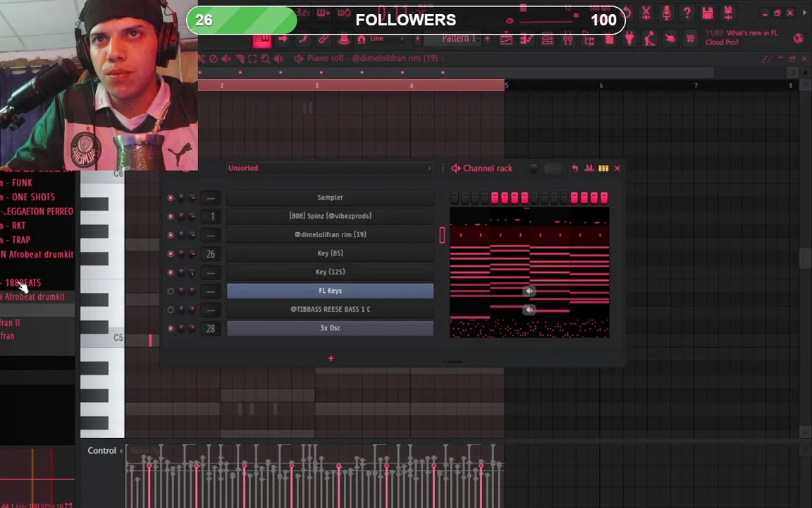Adjust the swing knob in Channel rack header

click(x=534, y=169)
